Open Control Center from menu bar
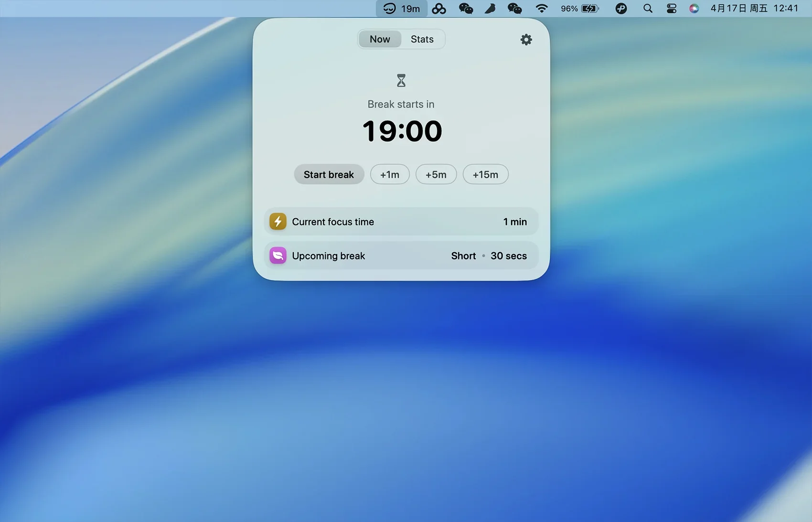 click(671, 9)
